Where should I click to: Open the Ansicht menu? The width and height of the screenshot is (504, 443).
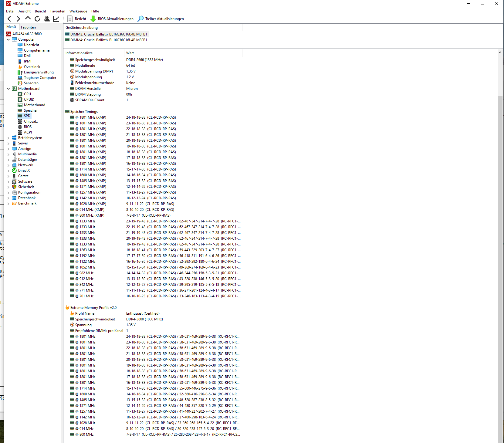pos(25,11)
